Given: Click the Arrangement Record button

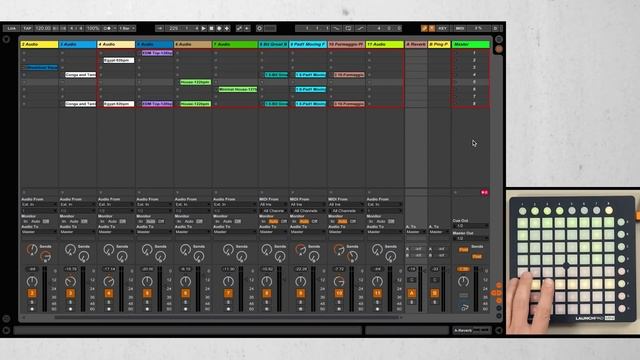Looking at the screenshot, I should point(219,28).
